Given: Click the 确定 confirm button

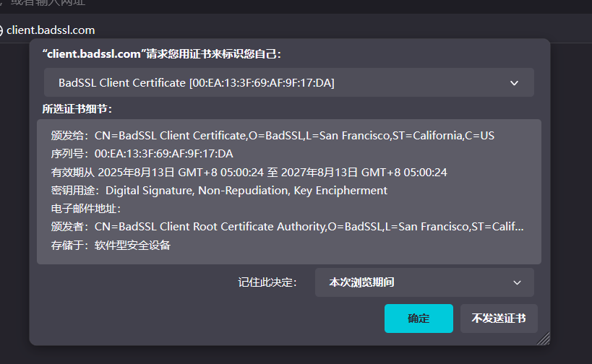Looking at the screenshot, I should pos(419,318).
